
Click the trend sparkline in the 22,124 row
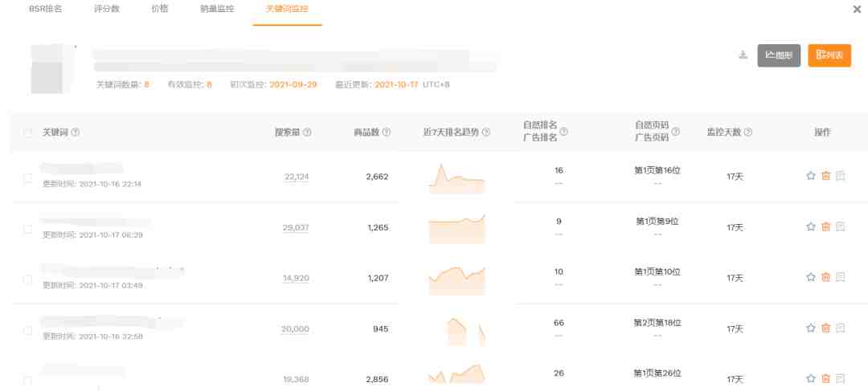(x=457, y=178)
